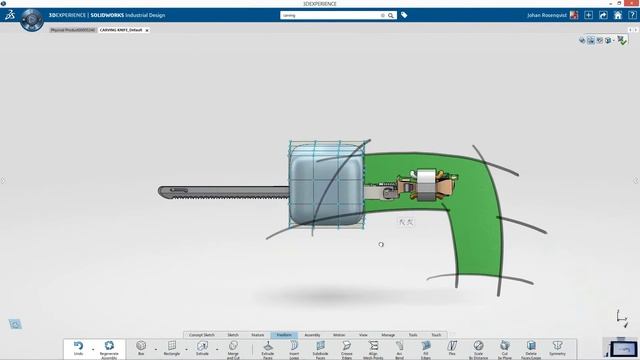Click the Align Mesh Points tool

(373, 350)
